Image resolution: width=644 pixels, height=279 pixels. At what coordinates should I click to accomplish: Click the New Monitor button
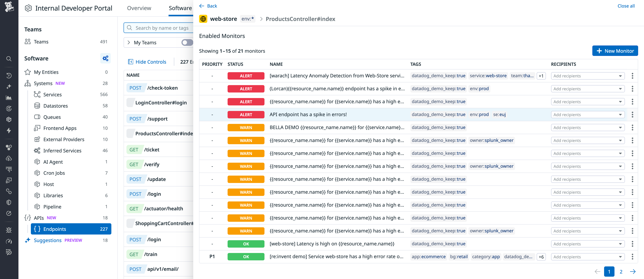pos(615,51)
